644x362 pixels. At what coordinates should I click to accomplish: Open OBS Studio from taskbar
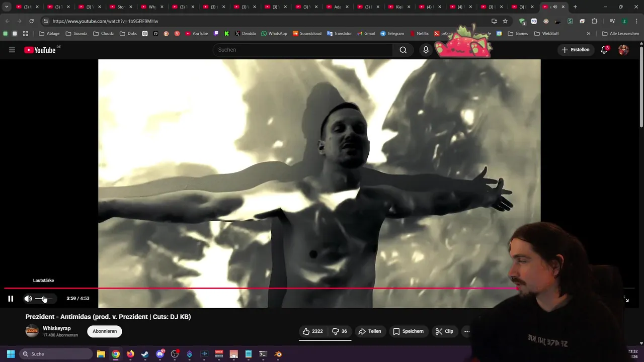tap(175, 354)
